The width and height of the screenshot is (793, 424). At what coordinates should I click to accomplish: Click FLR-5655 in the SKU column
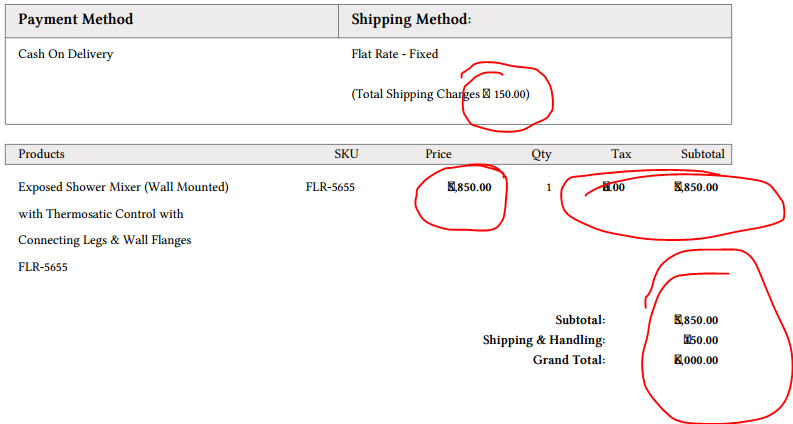tap(330, 187)
